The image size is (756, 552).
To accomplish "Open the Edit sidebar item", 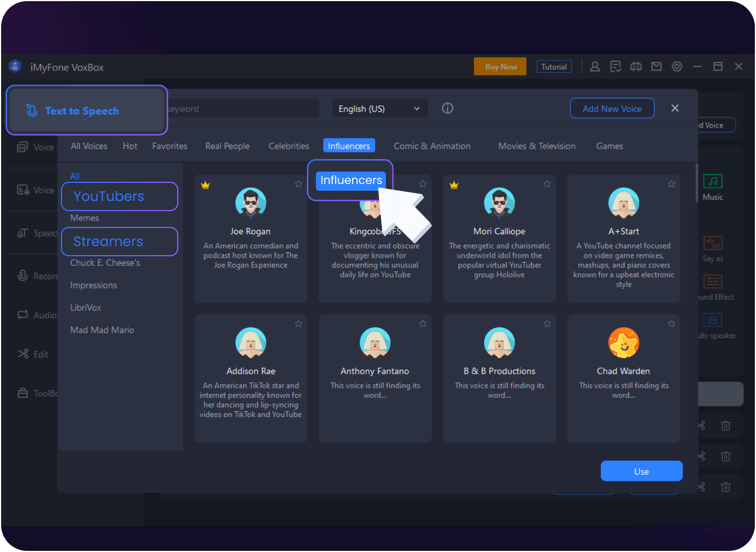I will 34,354.
